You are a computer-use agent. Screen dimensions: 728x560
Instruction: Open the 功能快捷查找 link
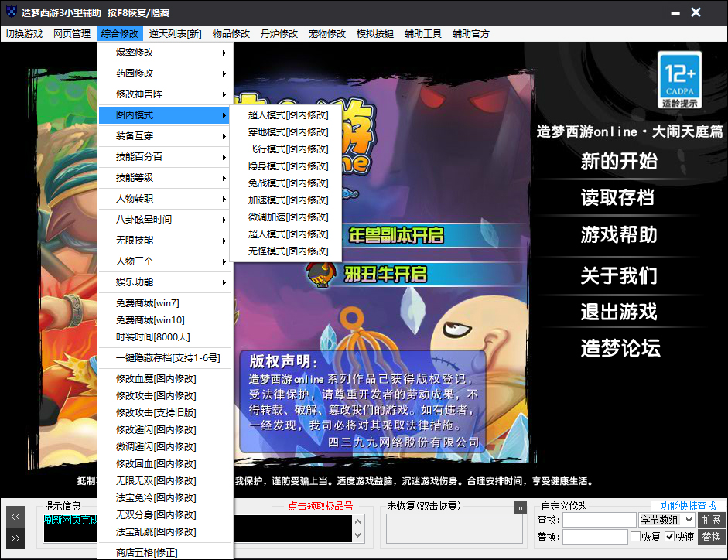tap(688, 506)
